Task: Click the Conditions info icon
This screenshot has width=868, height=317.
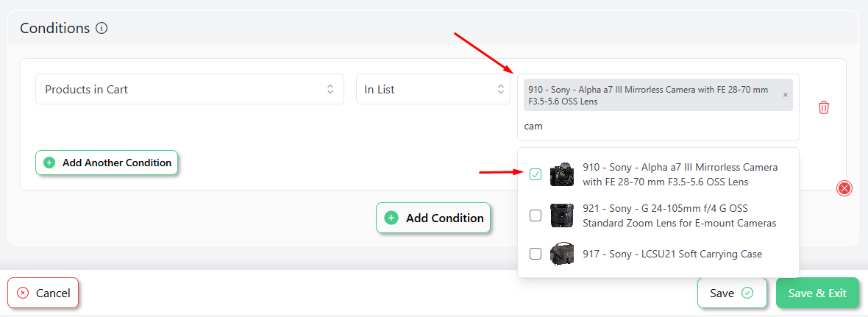Action: tap(102, 28)
